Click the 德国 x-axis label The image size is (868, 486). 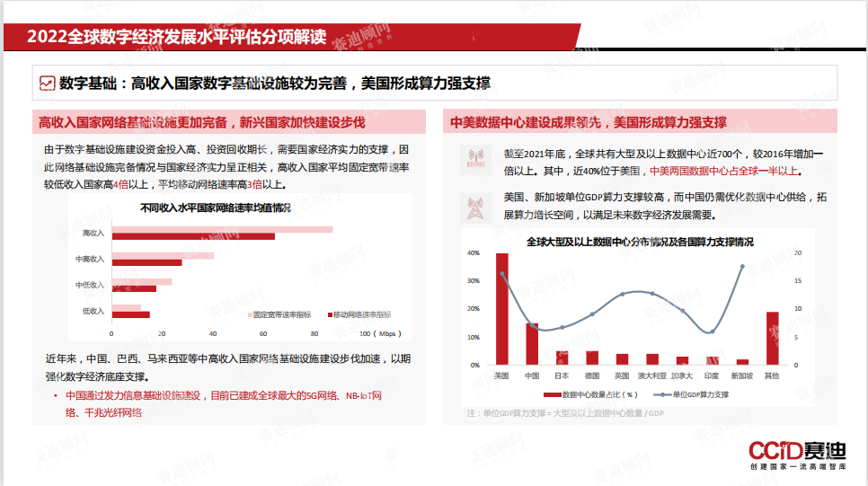(x=592, y=376)
